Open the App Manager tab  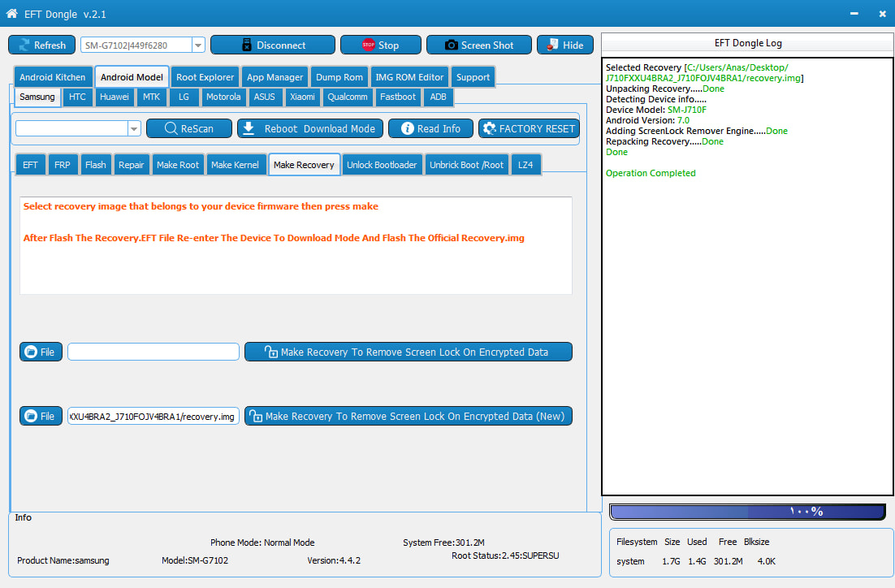tap(275, 77)
